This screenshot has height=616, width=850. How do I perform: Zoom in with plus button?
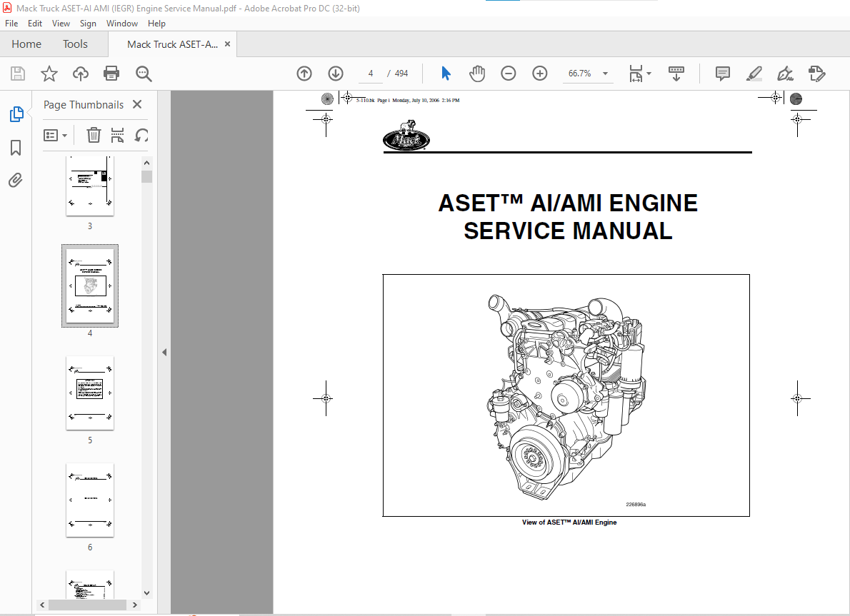[540, 74]
